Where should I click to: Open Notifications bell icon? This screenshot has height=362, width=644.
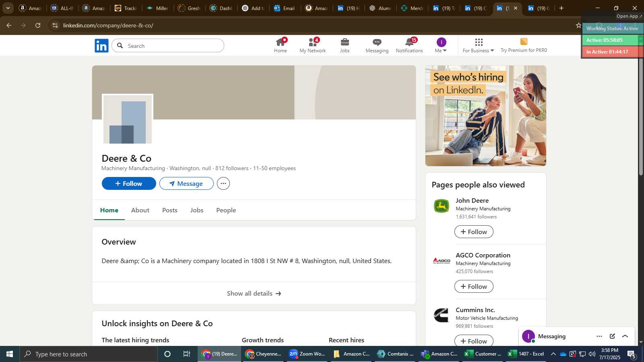[409, 45]
